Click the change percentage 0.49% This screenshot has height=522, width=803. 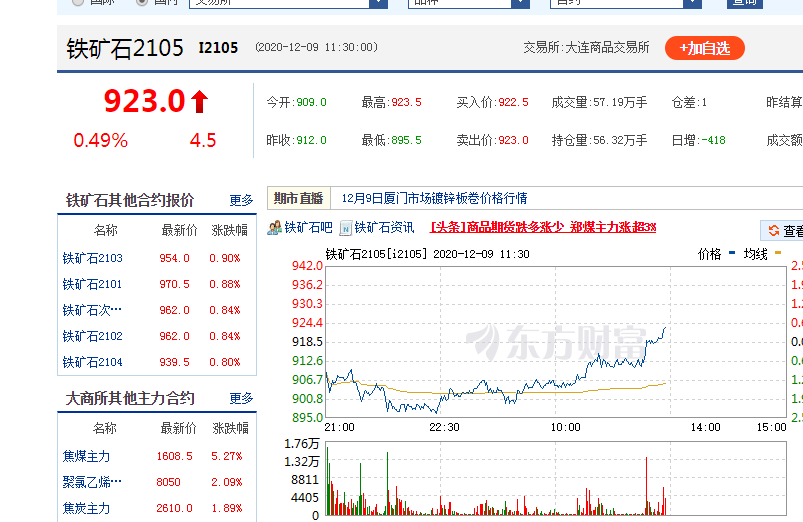100,140
